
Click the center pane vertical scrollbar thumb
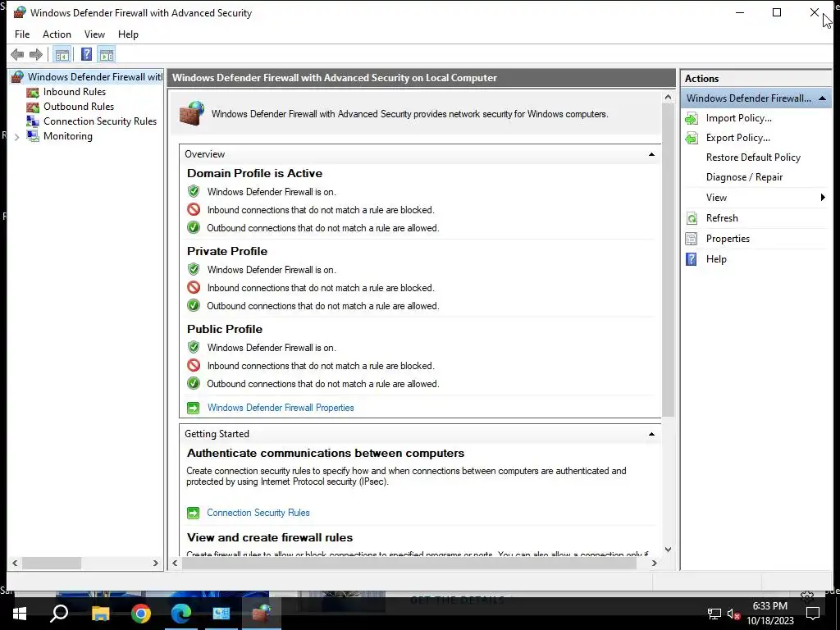point(668,260)
